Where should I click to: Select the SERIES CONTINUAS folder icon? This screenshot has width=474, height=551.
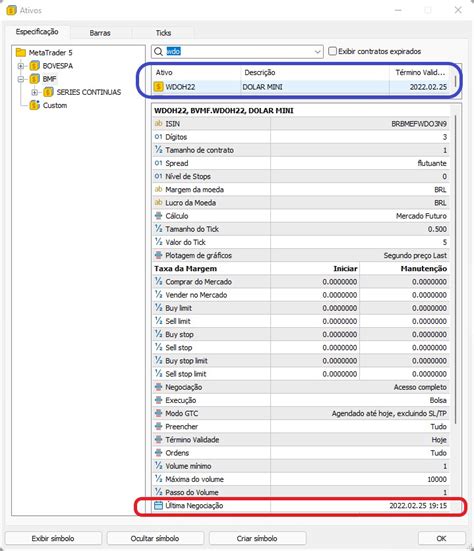coord(48,92)
